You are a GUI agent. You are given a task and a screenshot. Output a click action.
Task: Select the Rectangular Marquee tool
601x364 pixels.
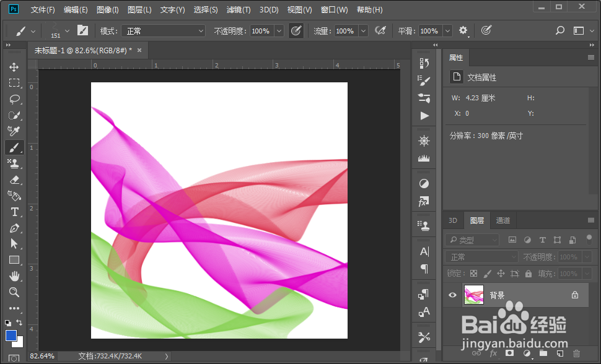[x=14, y=82]
